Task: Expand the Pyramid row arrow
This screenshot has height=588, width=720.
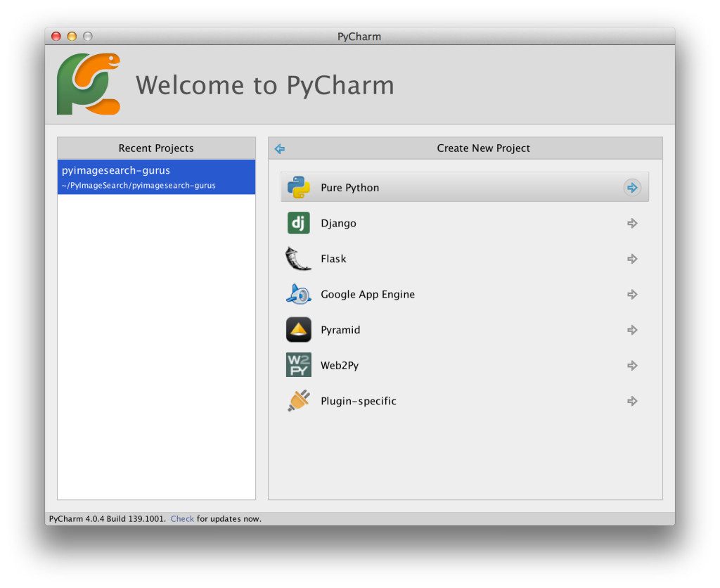Action: [x=632, y=329]
